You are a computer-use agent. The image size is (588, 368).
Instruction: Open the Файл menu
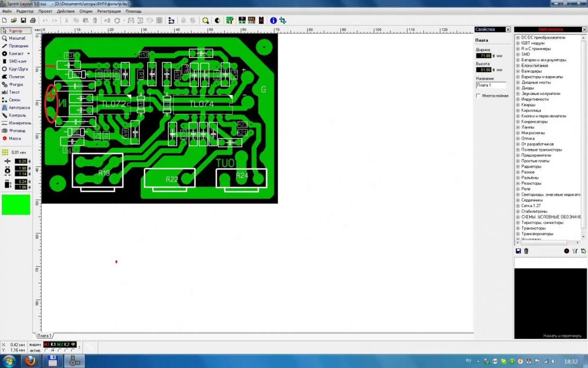[x=7, y=11]
